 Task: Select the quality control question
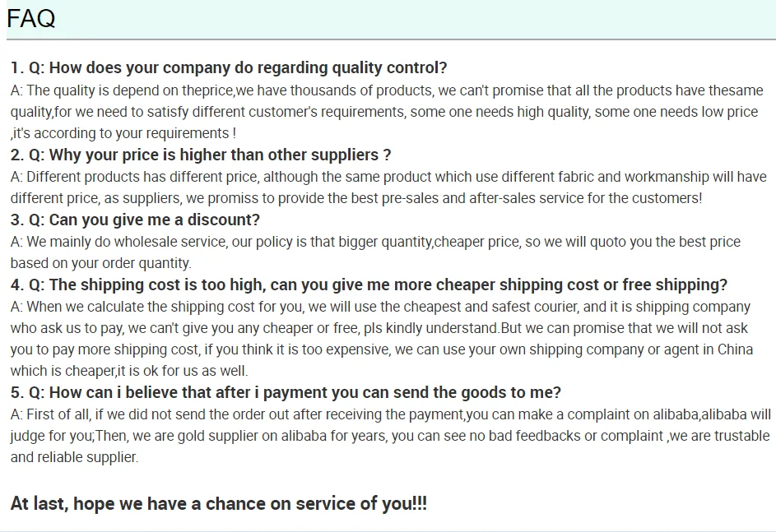[x=229, y=68]
